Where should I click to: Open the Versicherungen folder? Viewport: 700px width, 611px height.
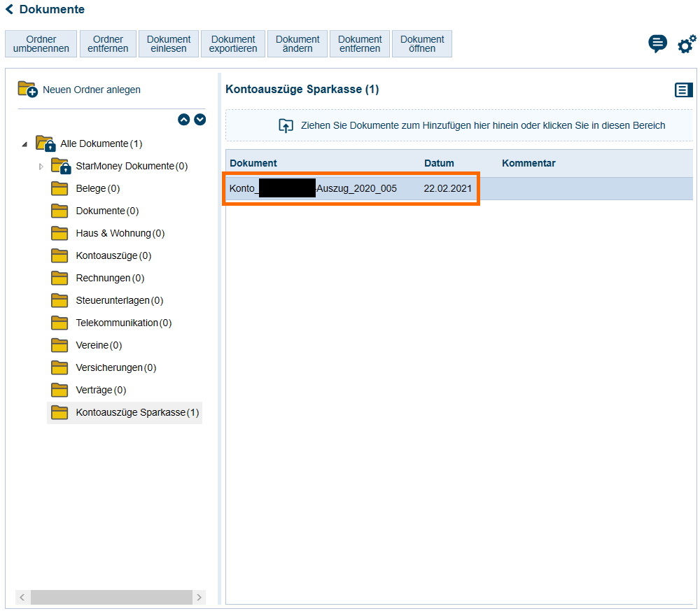coord(115,367)
